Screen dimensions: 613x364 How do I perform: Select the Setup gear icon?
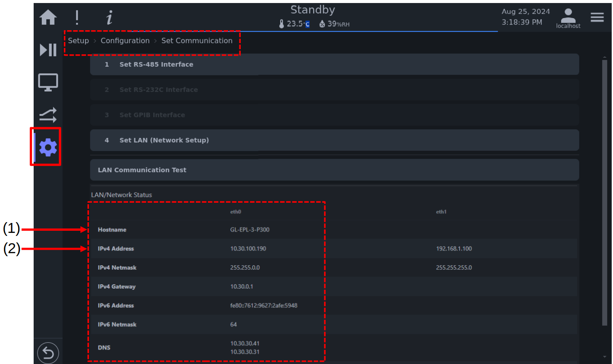48,147
